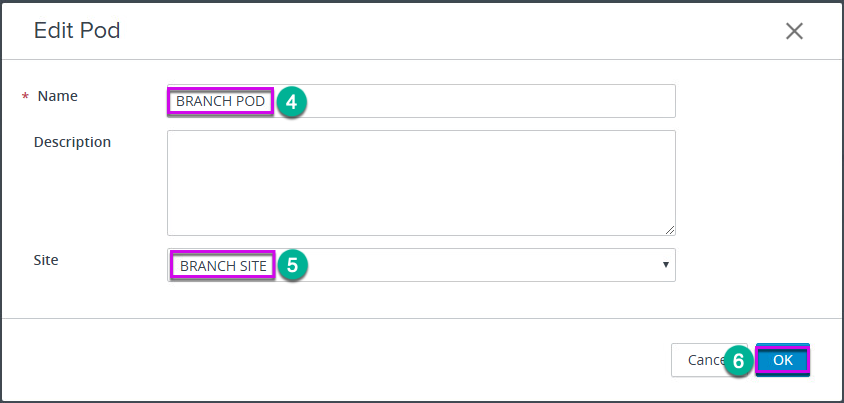Image resolution: width=844 pixels, height=403 pixels.
Task: Select the BRANCH SITE highlighted value
Action: tap(223, 266)
